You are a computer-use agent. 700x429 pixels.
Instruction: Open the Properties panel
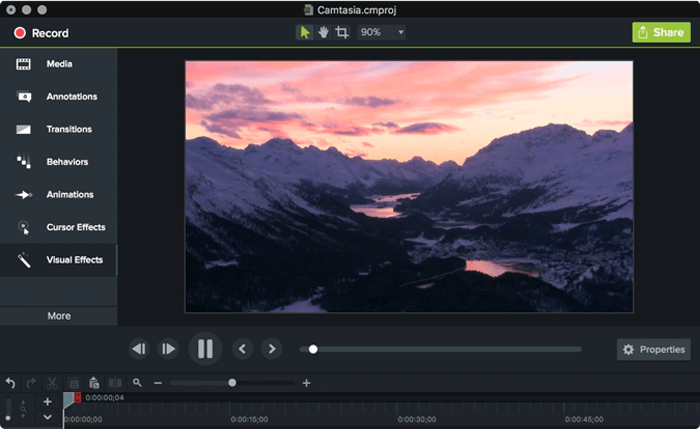pos(654,350)
